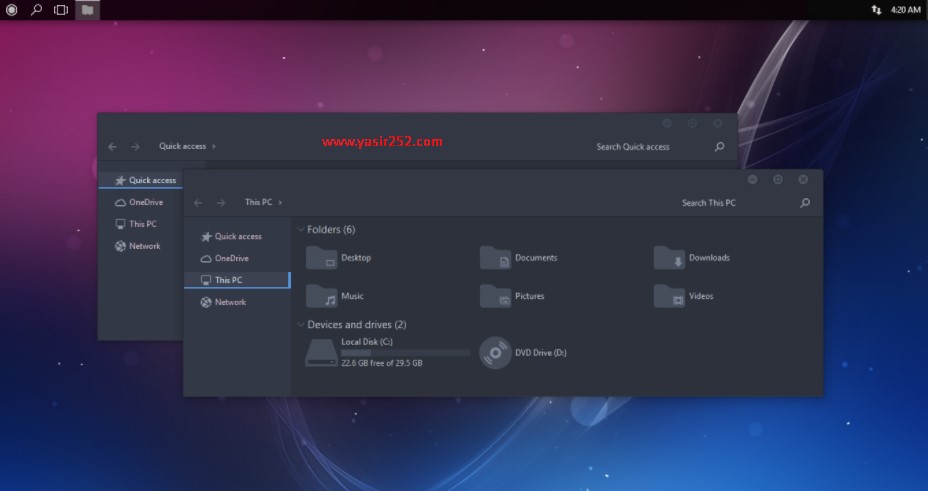Screen dimensions: 928x491
Task: Select the DVD Drive (D:) icon
Action: pos(495,353)
